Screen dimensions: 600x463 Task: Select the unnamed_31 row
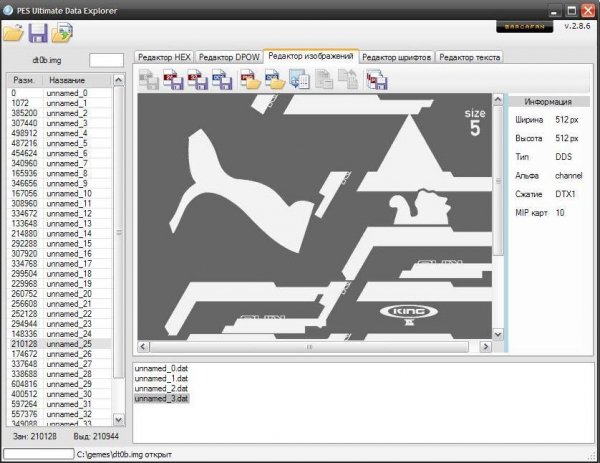point(60,404)
